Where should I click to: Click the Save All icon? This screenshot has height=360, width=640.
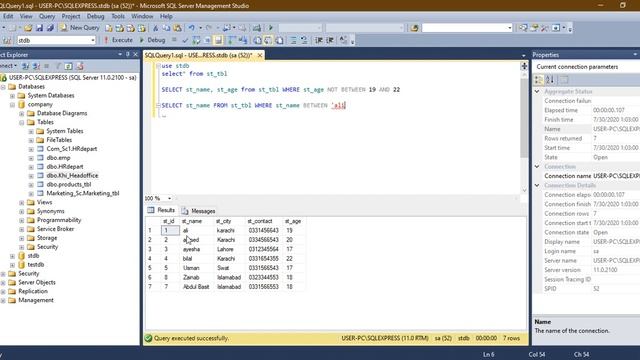click(50, 28)
